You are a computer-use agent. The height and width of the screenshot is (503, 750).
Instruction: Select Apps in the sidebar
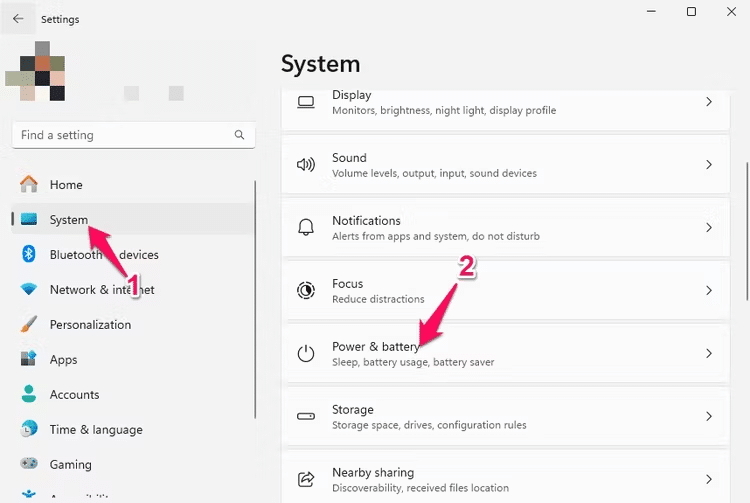click(x=64, y=360)
